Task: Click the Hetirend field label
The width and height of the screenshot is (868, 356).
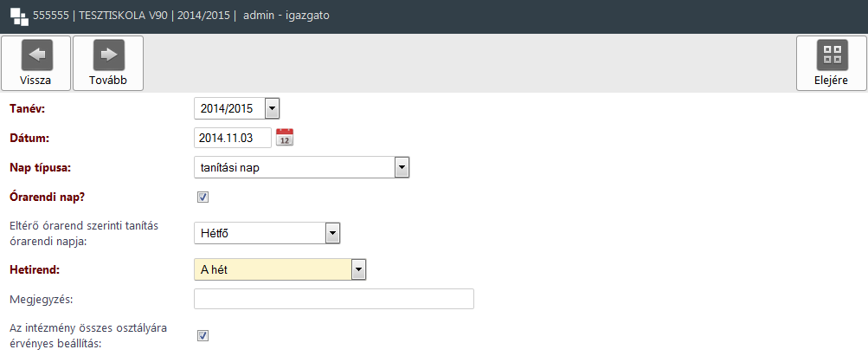Action: 35,270
